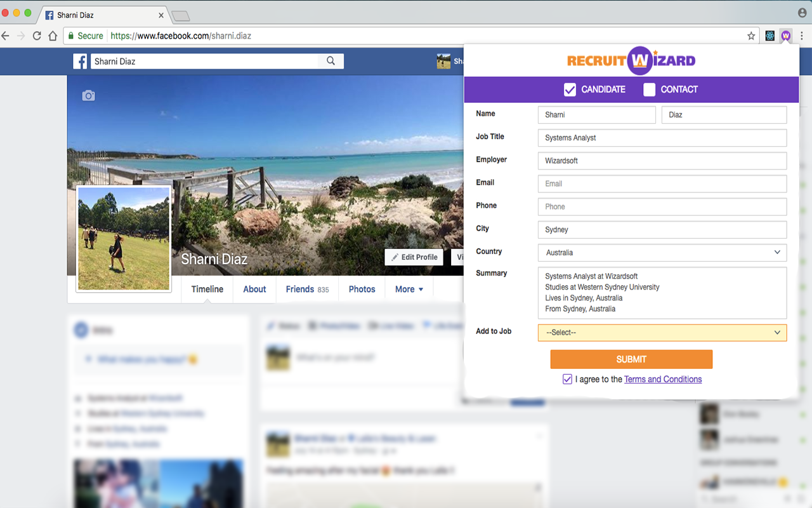812x508 pixels.
Task: Open the Terms and Conditions link
Action: (x=663, y=379)
